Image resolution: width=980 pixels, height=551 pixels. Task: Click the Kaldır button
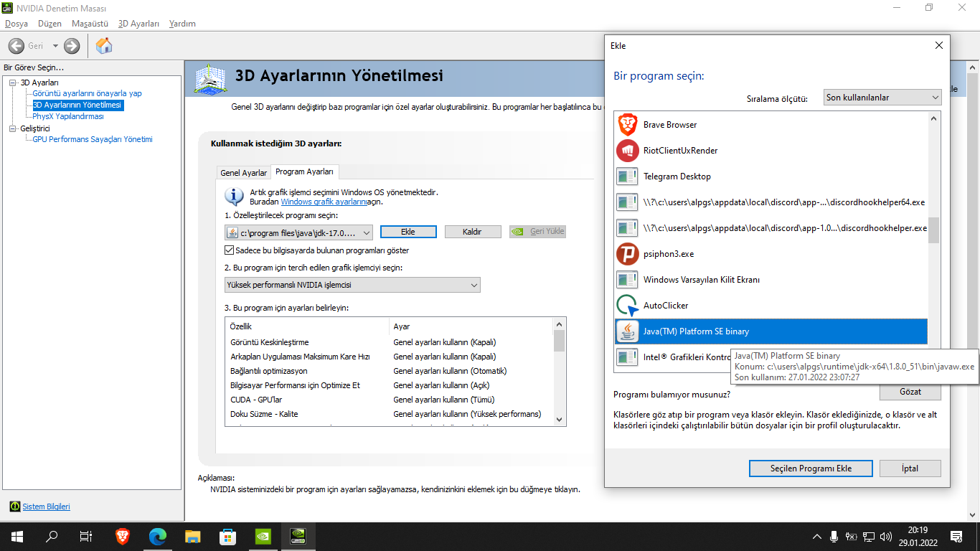pos(472,232)
